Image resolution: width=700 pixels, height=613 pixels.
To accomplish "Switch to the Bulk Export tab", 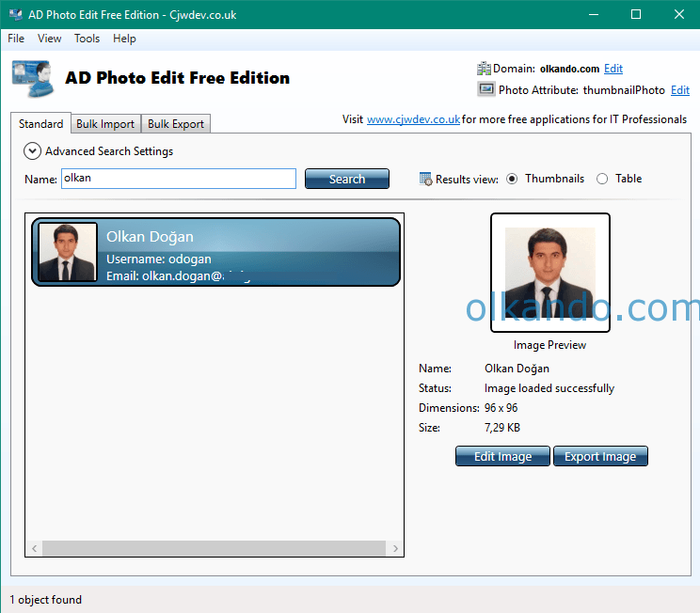I will [176, 124].
